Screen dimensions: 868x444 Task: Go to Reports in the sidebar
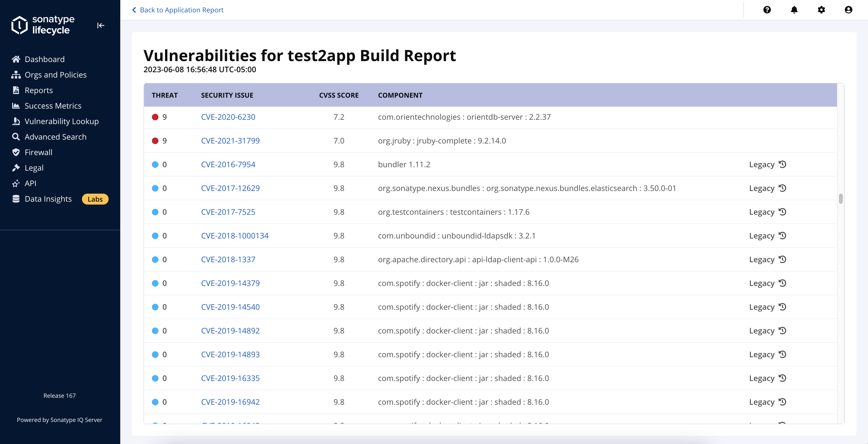[x=39, y=90]
